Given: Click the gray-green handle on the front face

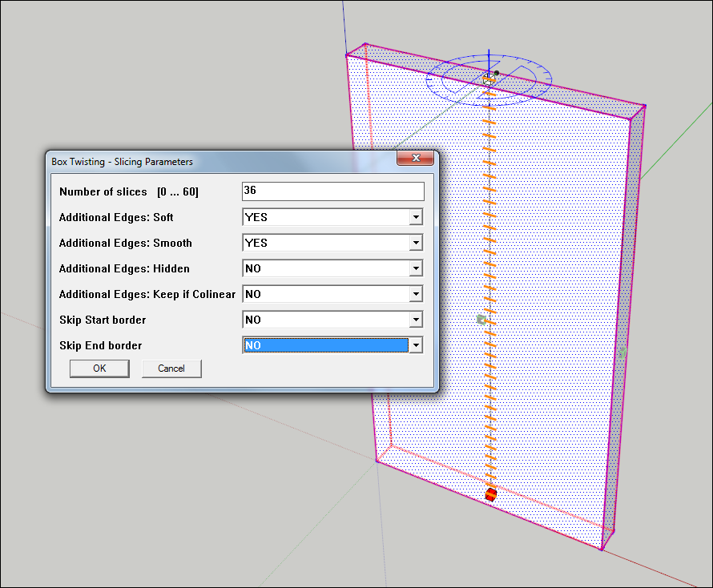Looking at the screenshot, I should coord(481,320).
